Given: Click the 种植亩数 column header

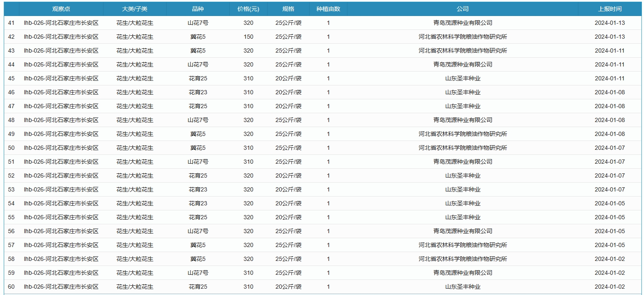Looking at the screenshot, I should pos(328,9).
